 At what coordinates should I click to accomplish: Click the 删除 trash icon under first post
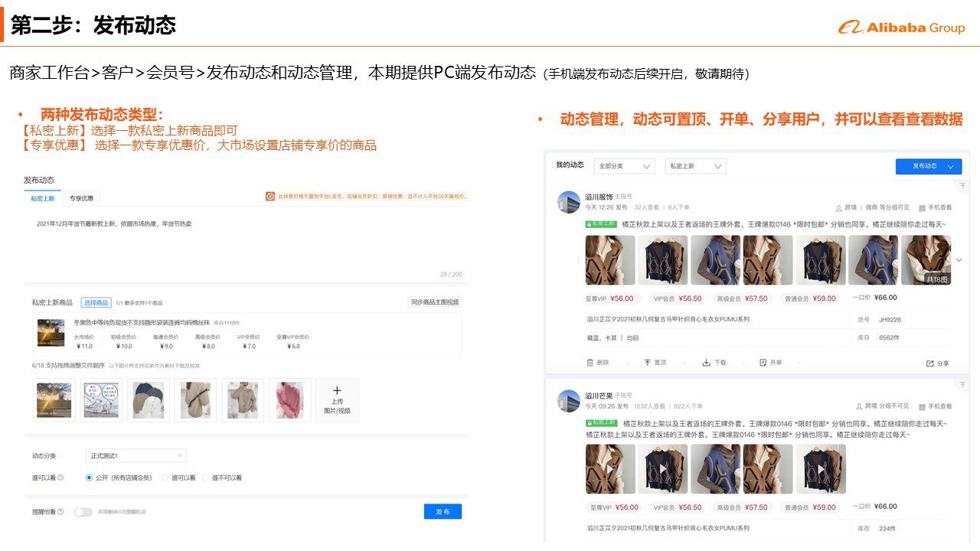590,363
